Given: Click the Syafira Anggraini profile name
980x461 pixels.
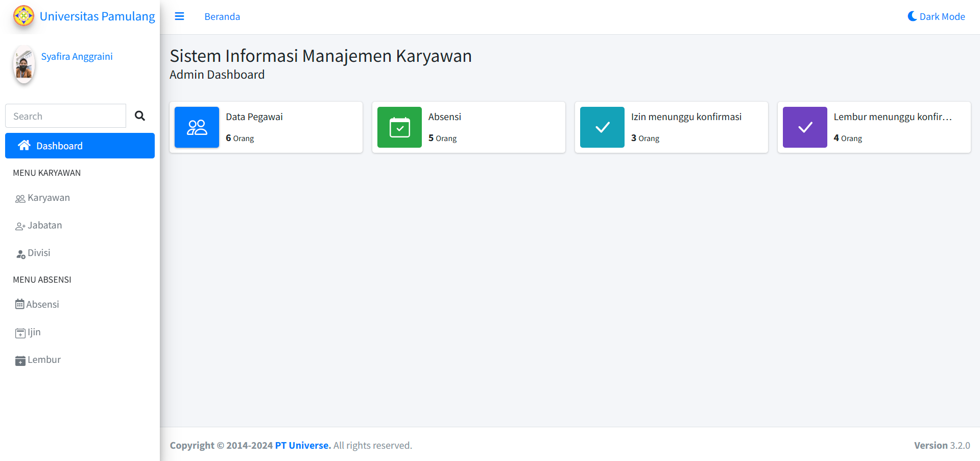Looking at the screenshot, I should pos(77,56).
